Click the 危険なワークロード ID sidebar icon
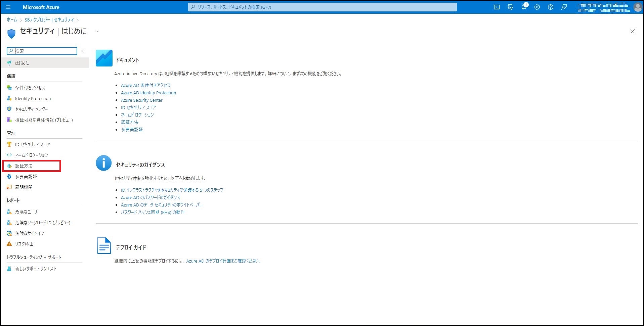Viewport: 644px width, 326px height. 9,223
